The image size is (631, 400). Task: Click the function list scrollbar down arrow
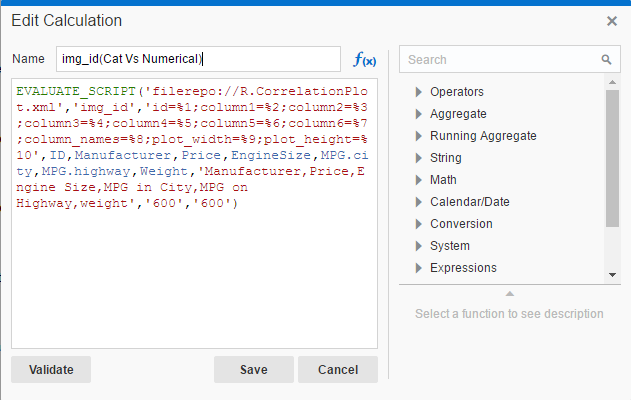pyautogui.click(x=613, y=275)
